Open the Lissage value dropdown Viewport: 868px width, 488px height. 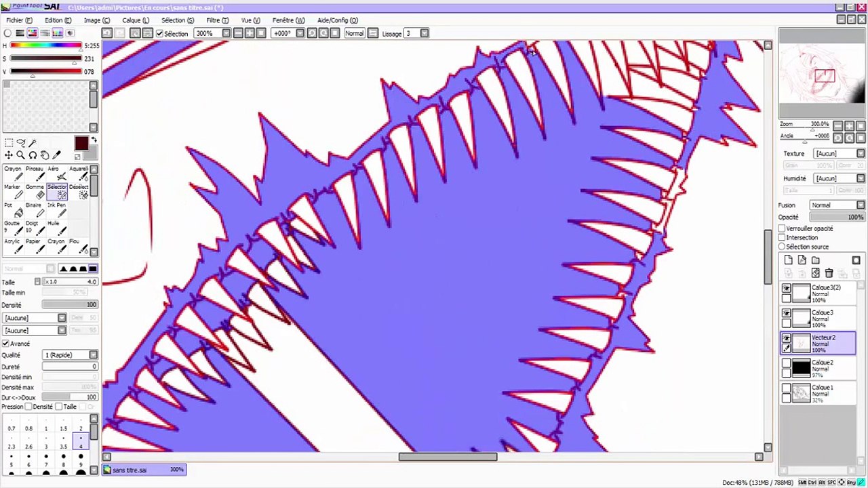pyautogui.click(x=425, y=33)
